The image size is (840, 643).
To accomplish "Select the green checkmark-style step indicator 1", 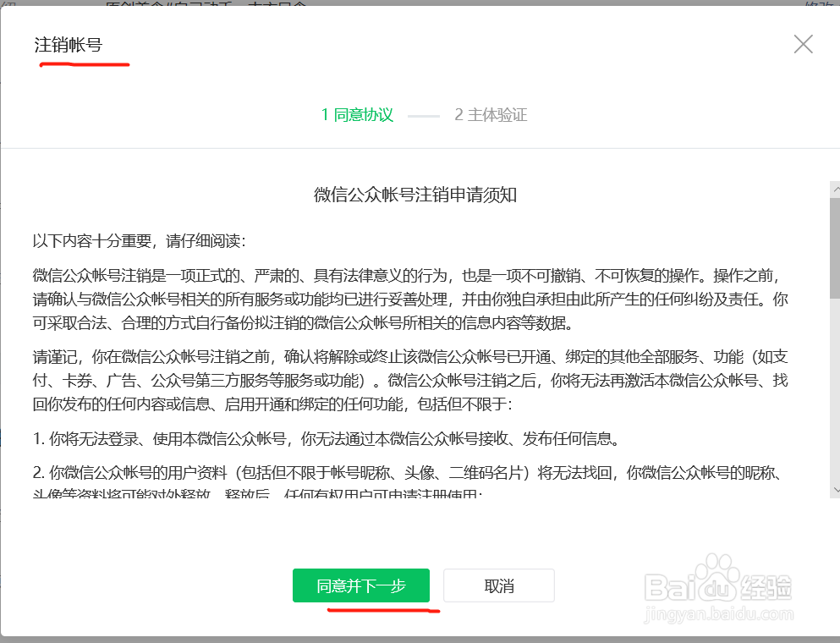I will [324, 114].
